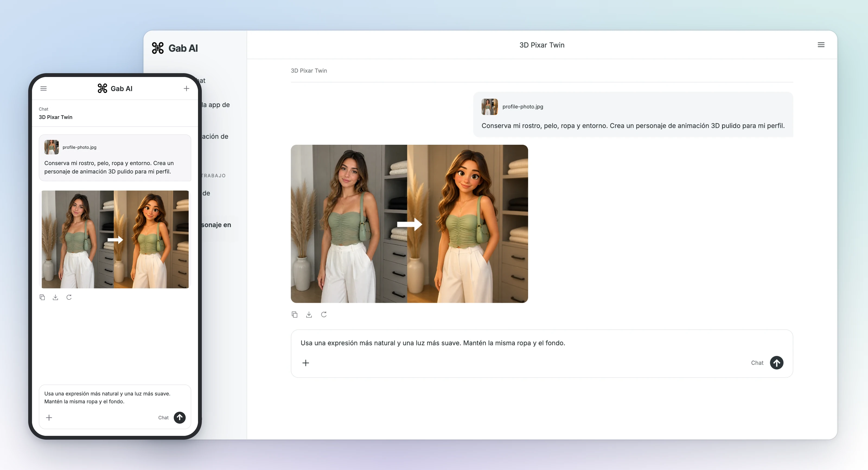Open the hamburger menu in the desktop window
The image size is (868, 470).
pos(821,45)
